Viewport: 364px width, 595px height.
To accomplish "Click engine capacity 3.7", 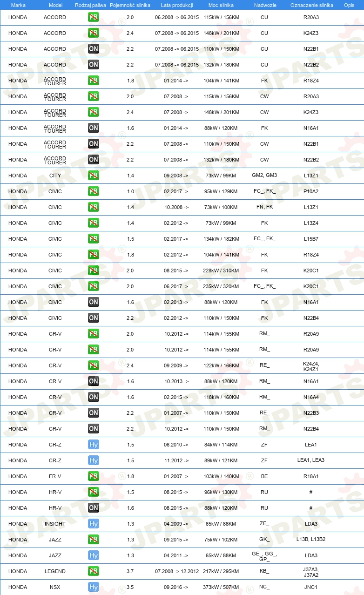I will point(130,571).
